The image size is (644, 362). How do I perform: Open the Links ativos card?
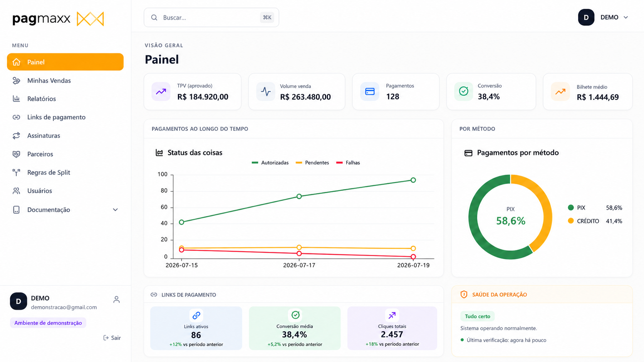pos(196,328)
